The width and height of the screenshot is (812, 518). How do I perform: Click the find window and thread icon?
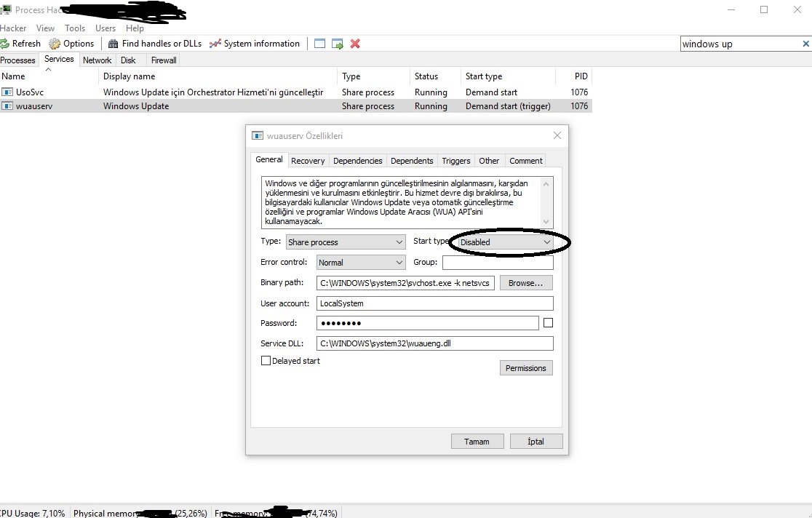tap(337, 44)
